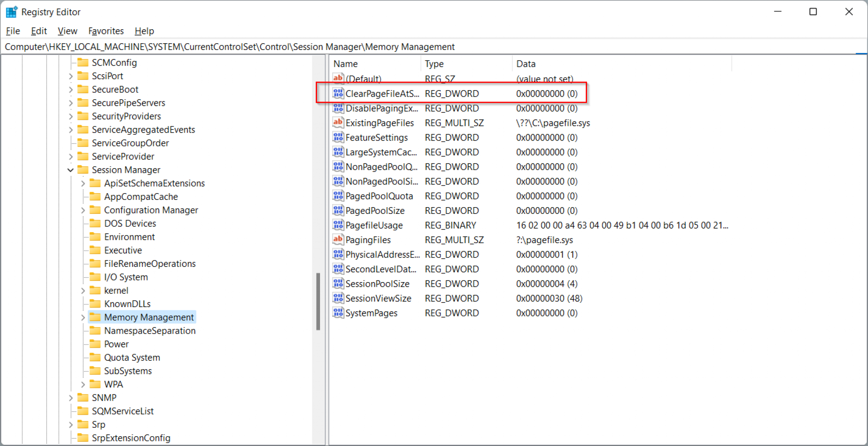Click the Session Manager folder icon
The height and width of the screenshot is (446, 868).
coord(83,170)
